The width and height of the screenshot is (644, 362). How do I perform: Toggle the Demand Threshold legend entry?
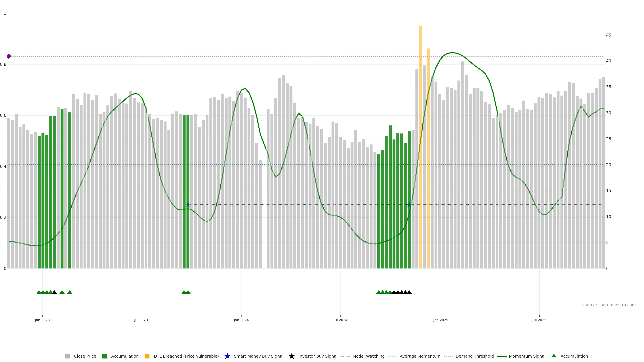pyautogui.click(x=474, y=356)
